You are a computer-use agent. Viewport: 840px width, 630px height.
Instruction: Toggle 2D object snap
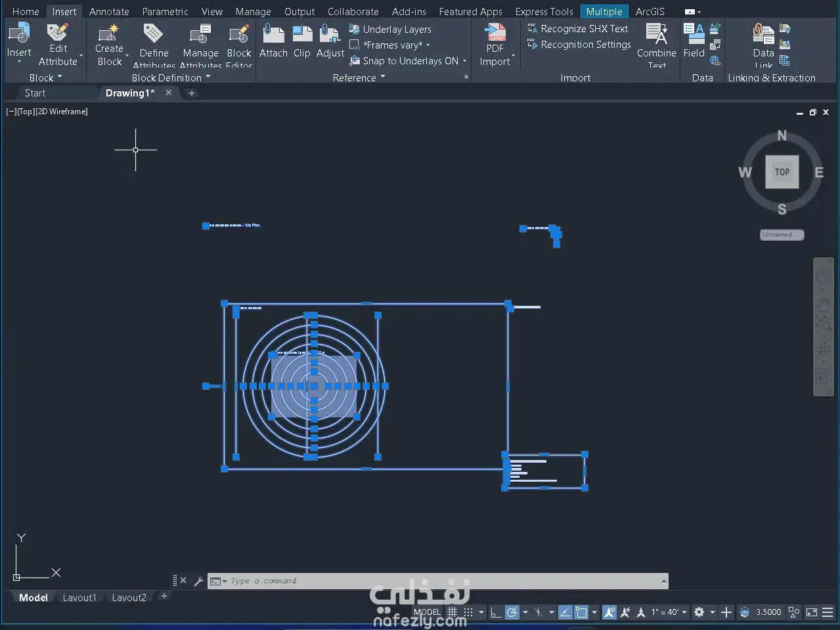(581, 612)
